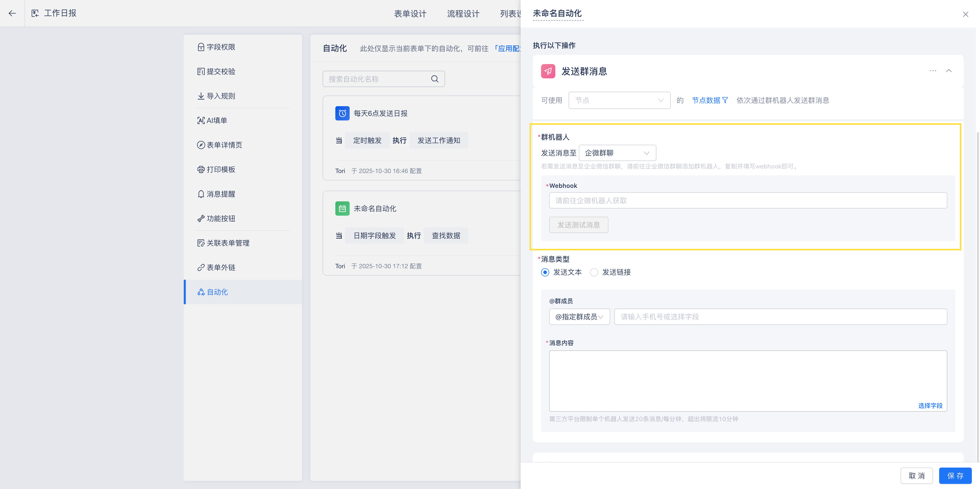Click the 保存 button
Viewport: 980px width, 489px height.
click(x=955, y=476)
